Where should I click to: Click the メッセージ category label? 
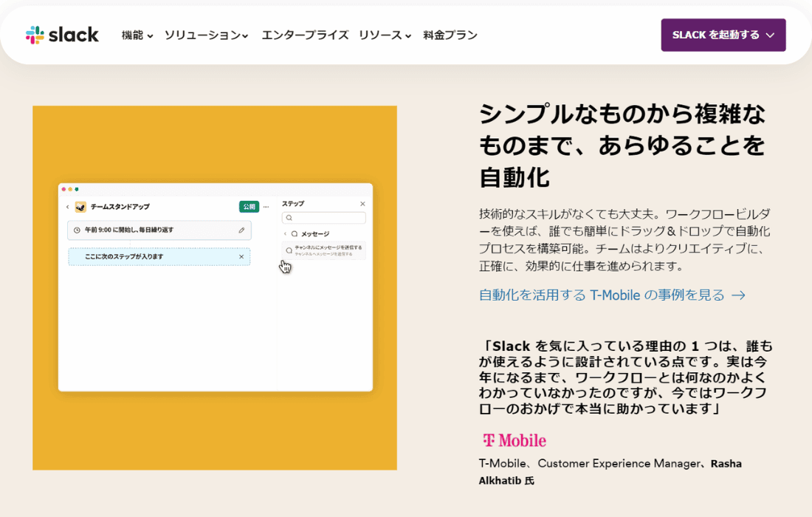point(315,233)
